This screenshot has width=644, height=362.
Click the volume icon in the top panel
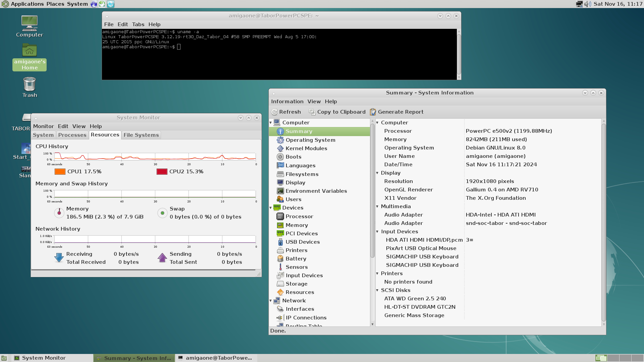pyautogui.click(x=587, y=4)
